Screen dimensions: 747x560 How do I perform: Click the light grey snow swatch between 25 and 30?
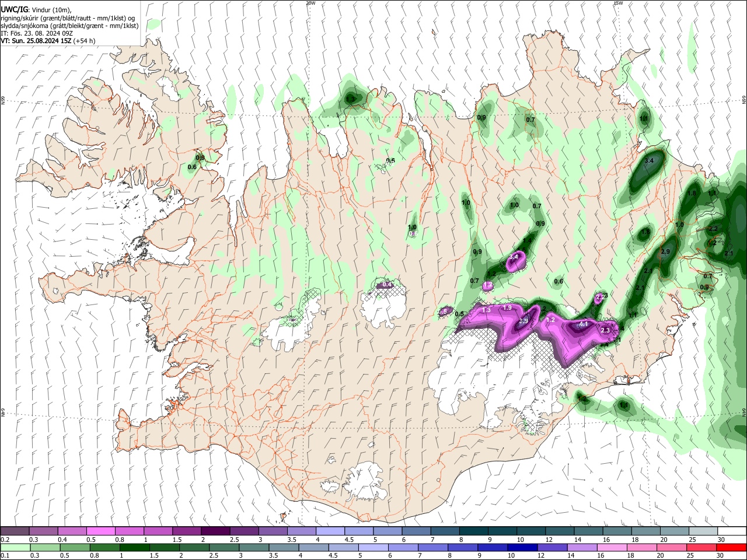tap(703, 531)
